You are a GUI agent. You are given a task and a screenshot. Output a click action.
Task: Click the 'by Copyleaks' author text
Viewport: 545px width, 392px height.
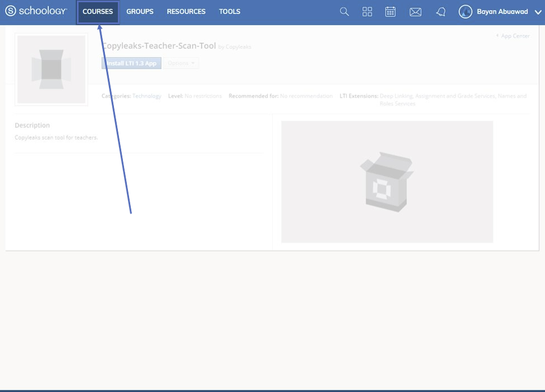coord(235,47)
